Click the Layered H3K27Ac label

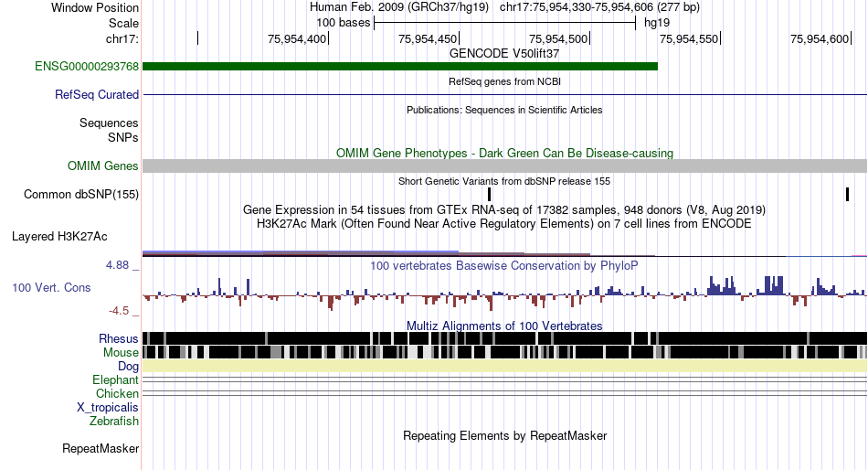click(59, 237)
